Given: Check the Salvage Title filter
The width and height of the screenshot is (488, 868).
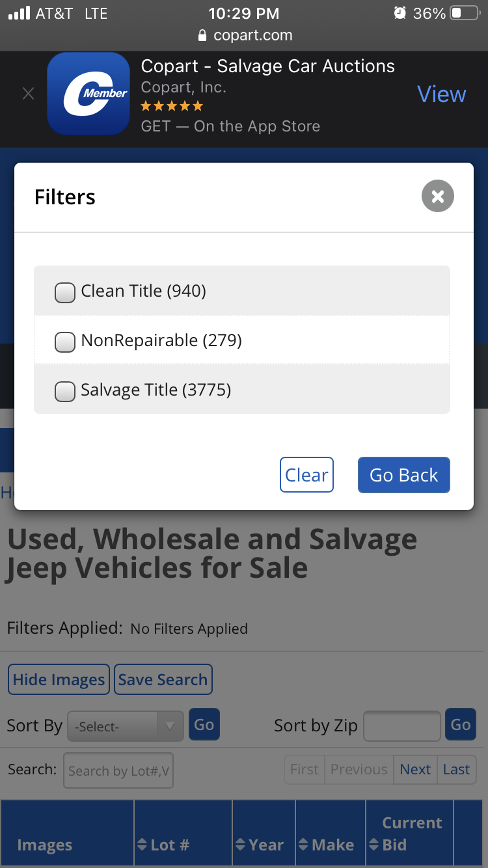Looking at the screenshot, I should 65,391.
